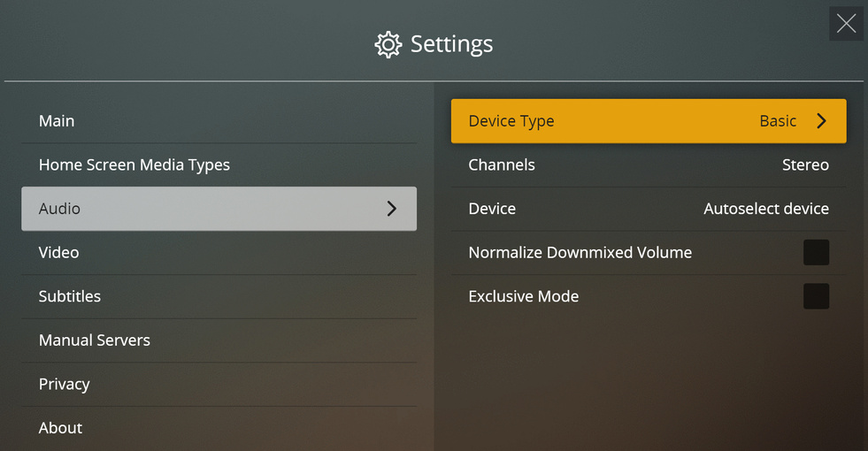Click the chevron arrow on Device Type
868x451 pixels.
(x=821, y=121)
